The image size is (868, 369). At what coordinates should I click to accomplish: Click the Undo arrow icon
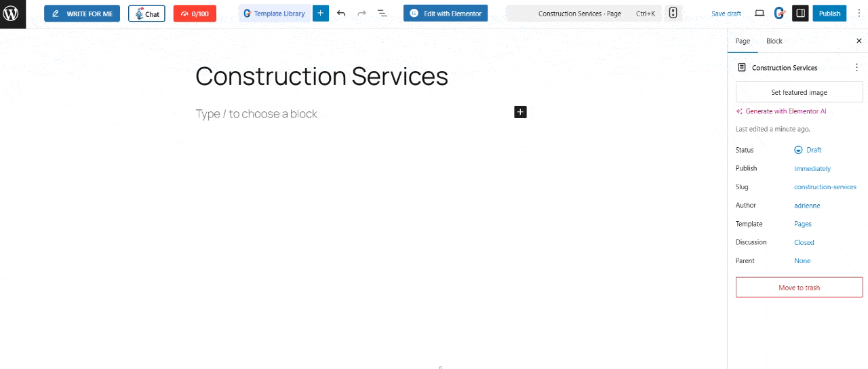341,14
